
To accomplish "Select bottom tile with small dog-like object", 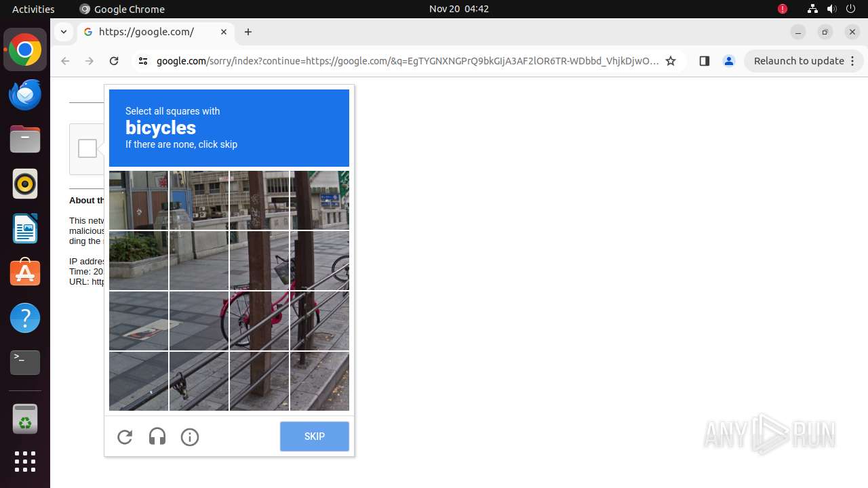I will [199, 381].
